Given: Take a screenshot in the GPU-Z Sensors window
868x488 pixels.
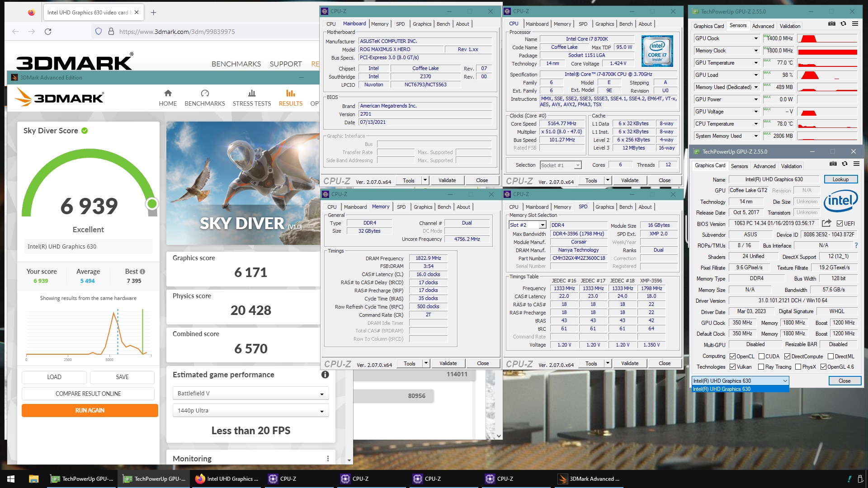Looking at the screenshot, I should pos(832,24).
